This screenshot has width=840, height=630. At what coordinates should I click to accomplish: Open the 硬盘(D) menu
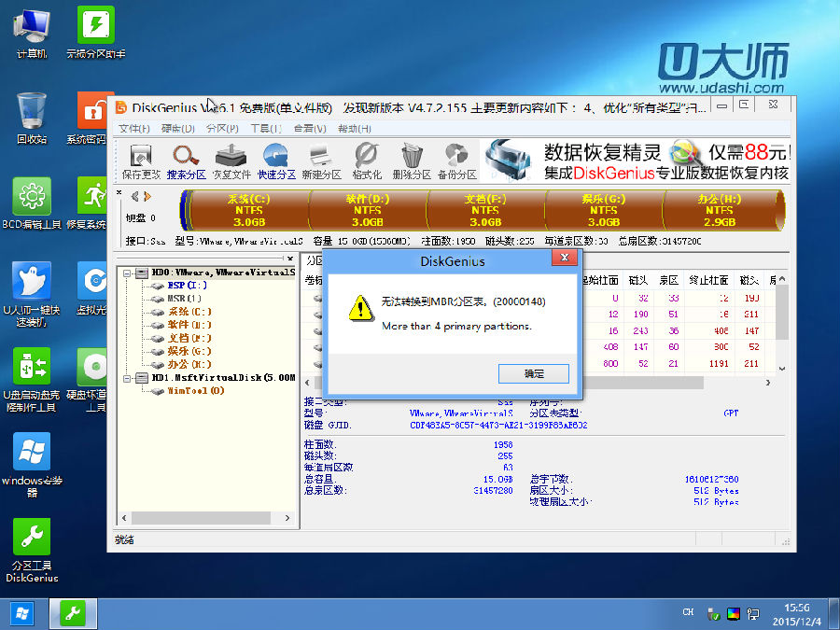point(178,129)
